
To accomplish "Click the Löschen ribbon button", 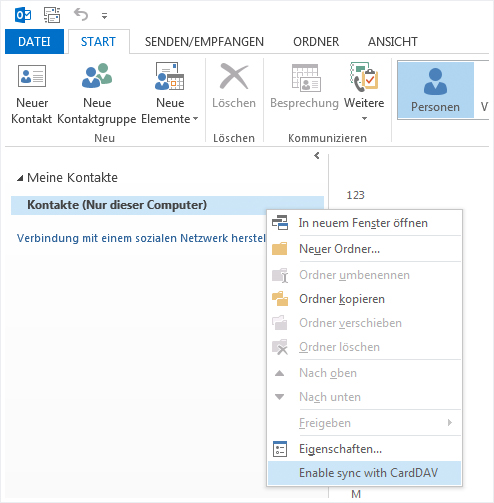I will [x=234, y=85].
